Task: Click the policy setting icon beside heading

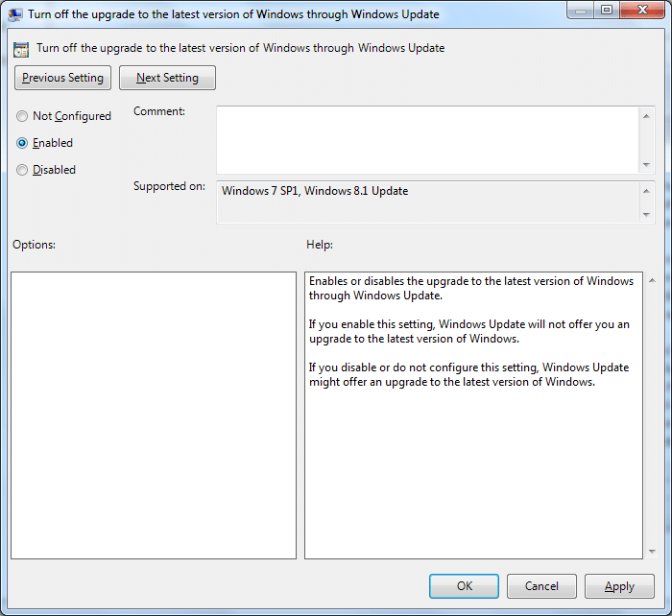Action: (21, 49)
